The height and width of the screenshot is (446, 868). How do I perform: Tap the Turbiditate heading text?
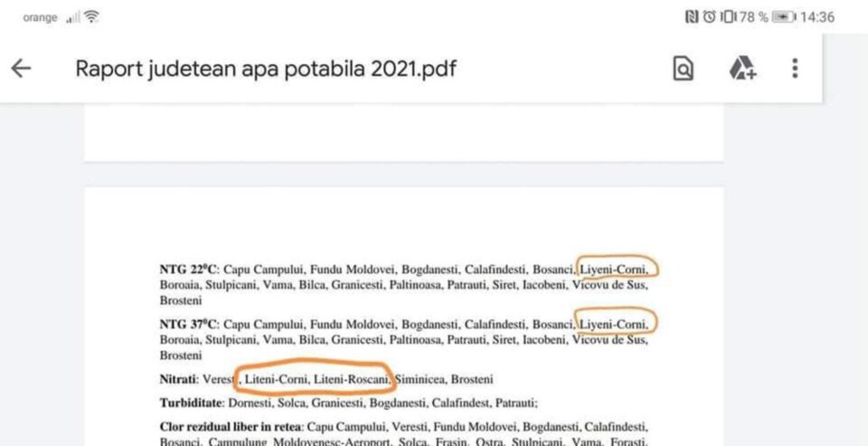pos(191,403)
